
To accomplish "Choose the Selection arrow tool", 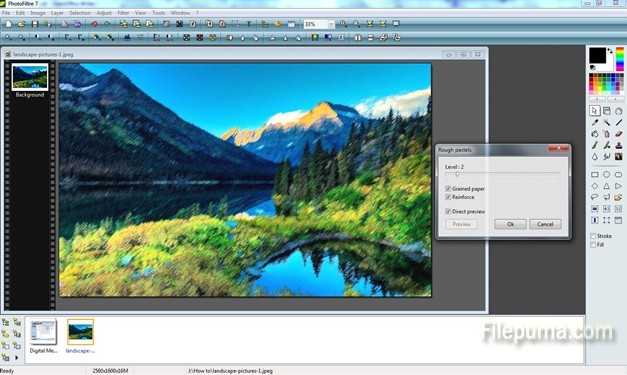I will (595, 111).
